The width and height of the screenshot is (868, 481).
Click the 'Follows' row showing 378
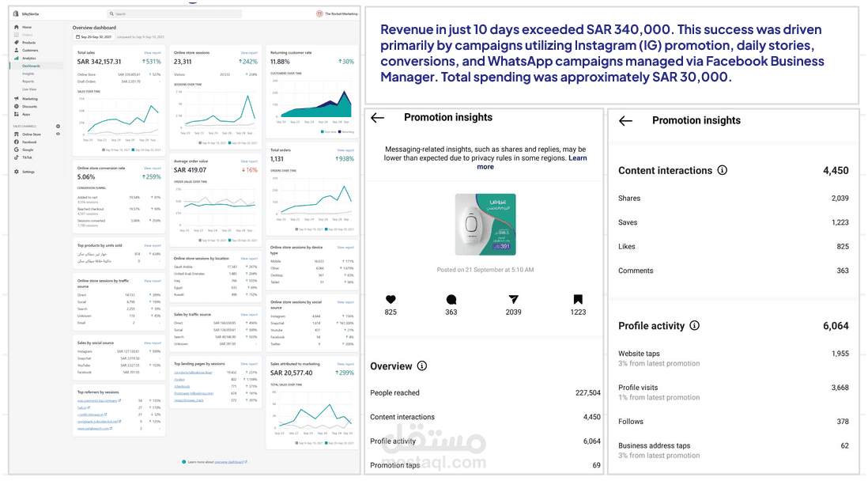pos(734,421)
